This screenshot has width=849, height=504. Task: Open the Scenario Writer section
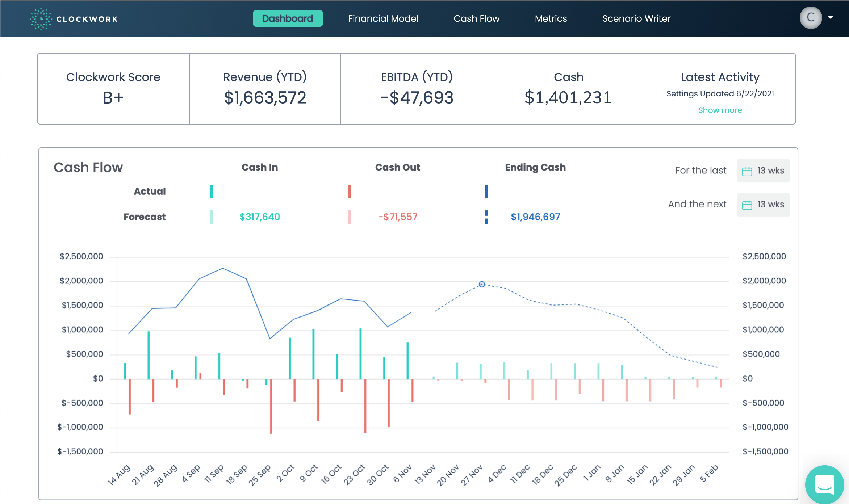point(636,18)
